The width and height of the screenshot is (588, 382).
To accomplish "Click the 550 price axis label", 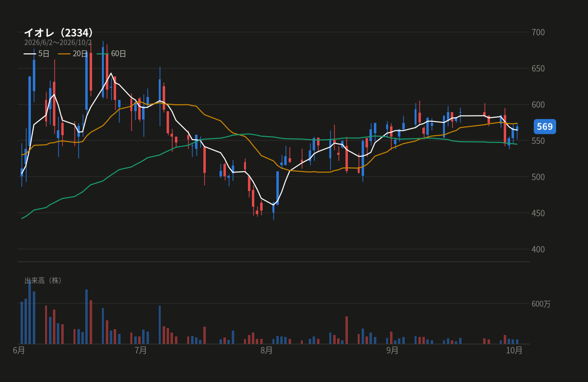I will [x=539, y=141].
